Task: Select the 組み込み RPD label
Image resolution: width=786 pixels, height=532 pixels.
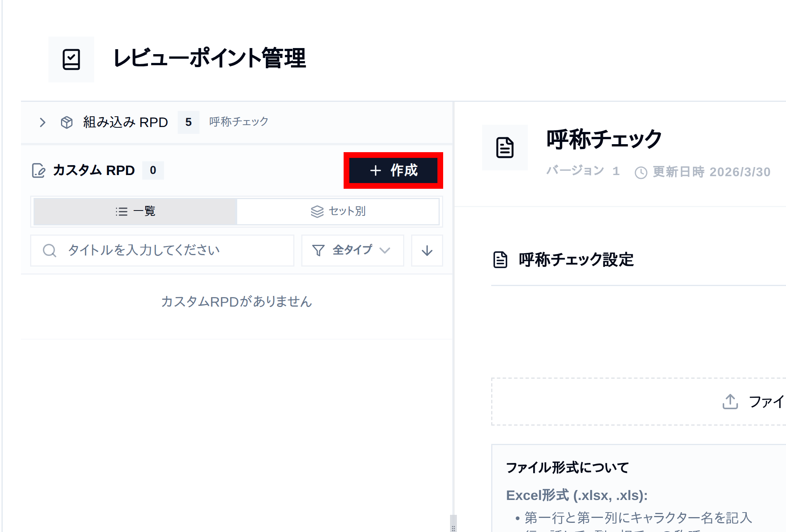Action: [125, 122]
